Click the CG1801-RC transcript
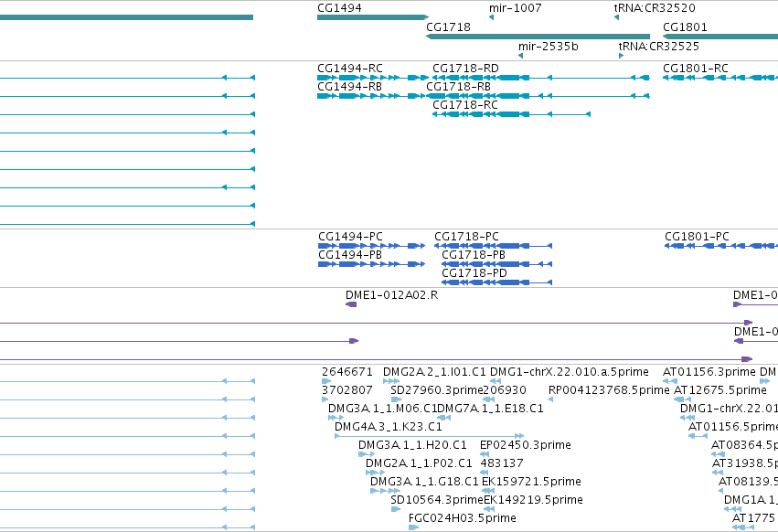Viewport: 778px width, 532px height. pyautogui.click(x=720, y=78)
